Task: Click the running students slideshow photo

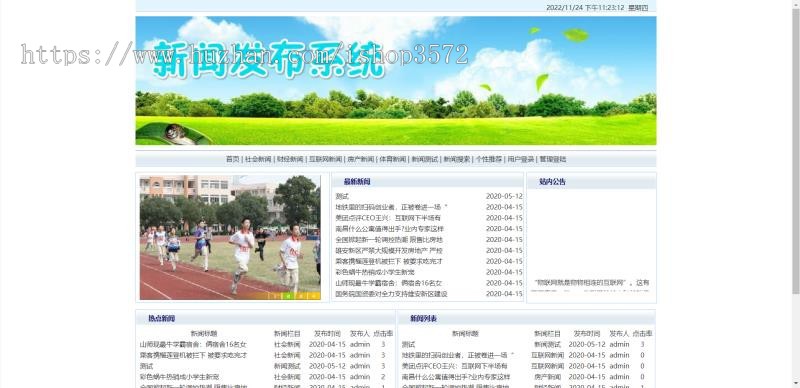Action: [x=230, y=237]
